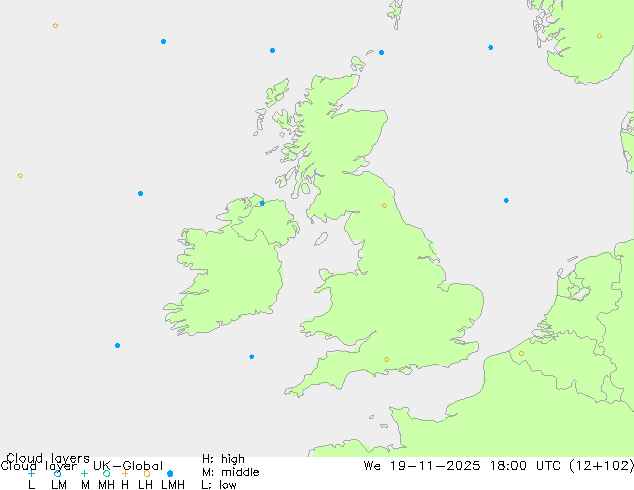
Task: Click the filled blue LMH legend dot
Action: coord(170,473)
